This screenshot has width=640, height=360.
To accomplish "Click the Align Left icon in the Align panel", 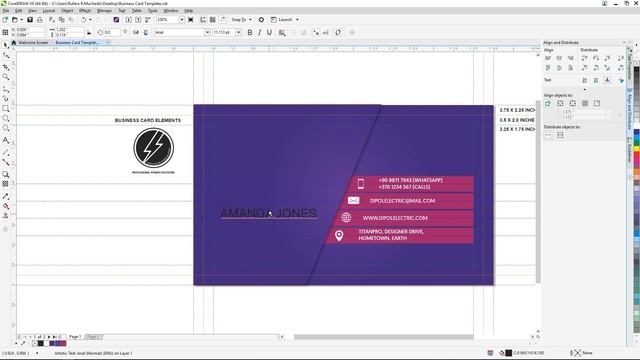I will [x=548, y=58].
